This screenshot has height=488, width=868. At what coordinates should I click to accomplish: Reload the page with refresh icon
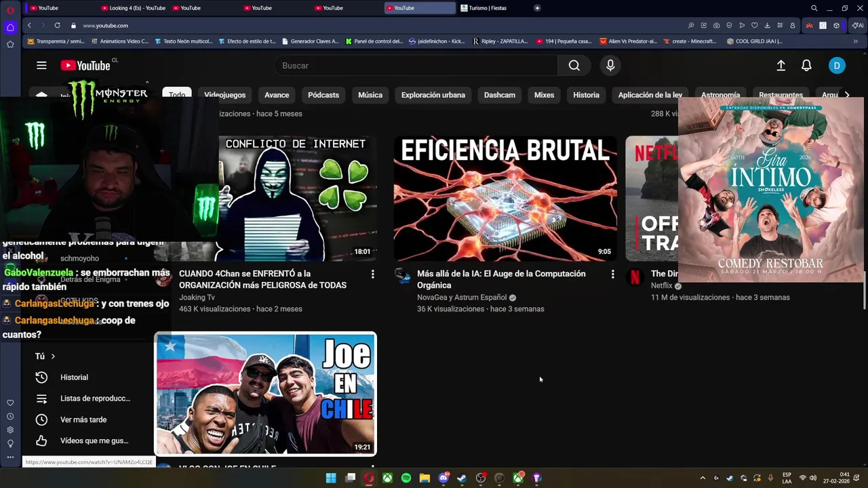point(57,25)
